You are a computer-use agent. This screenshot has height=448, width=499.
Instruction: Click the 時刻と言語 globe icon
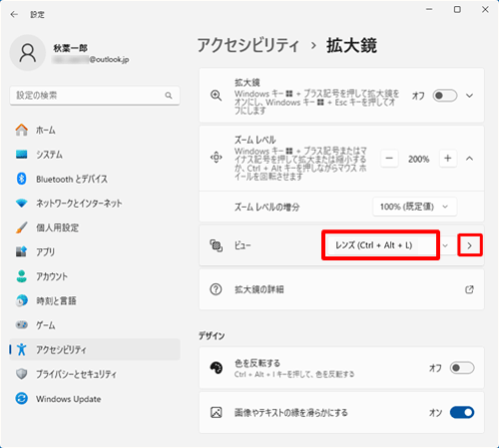(x=22, y=300)
